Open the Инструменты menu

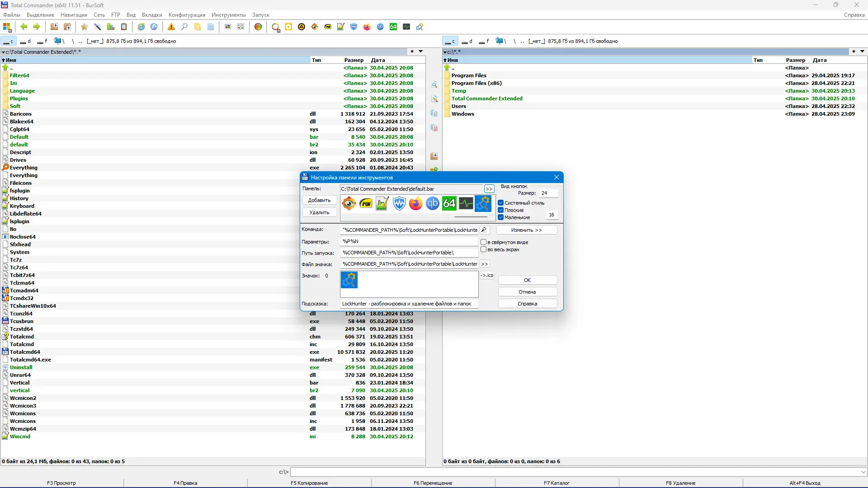(x=228, y=14)
